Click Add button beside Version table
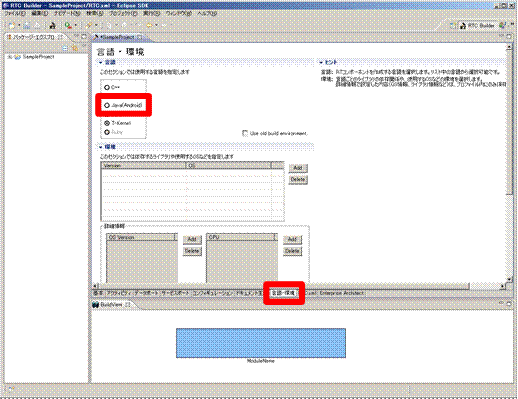 [298, 168]
